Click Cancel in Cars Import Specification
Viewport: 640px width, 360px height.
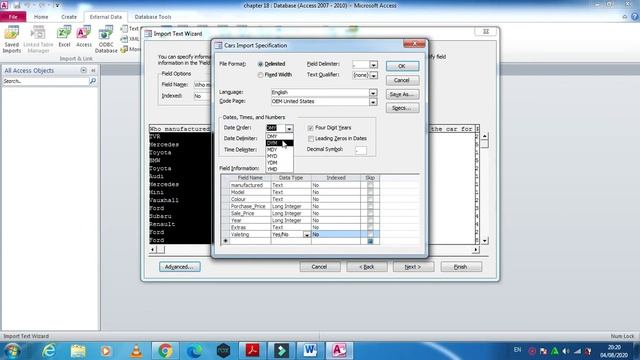[402, 80]
